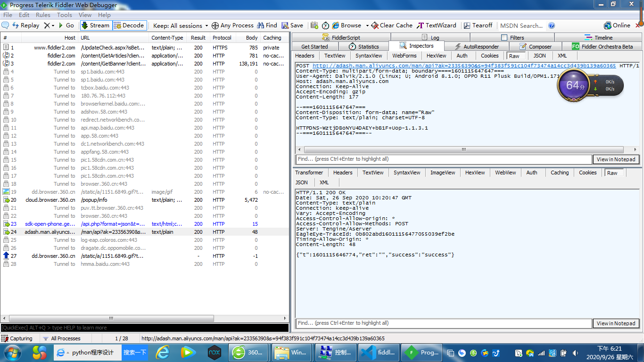Open the Windows Start button
The width and height of the screenshot is (644, 362).
tap(11, 353)
